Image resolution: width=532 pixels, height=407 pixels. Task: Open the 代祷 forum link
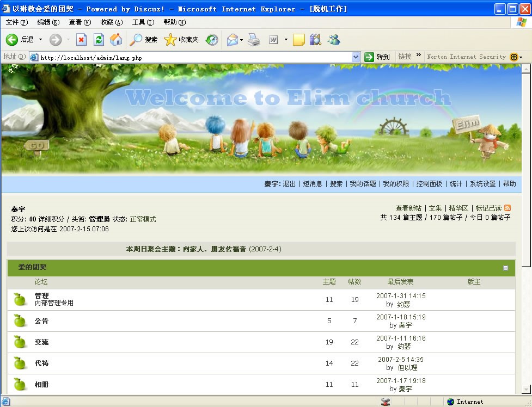(41, 363)
